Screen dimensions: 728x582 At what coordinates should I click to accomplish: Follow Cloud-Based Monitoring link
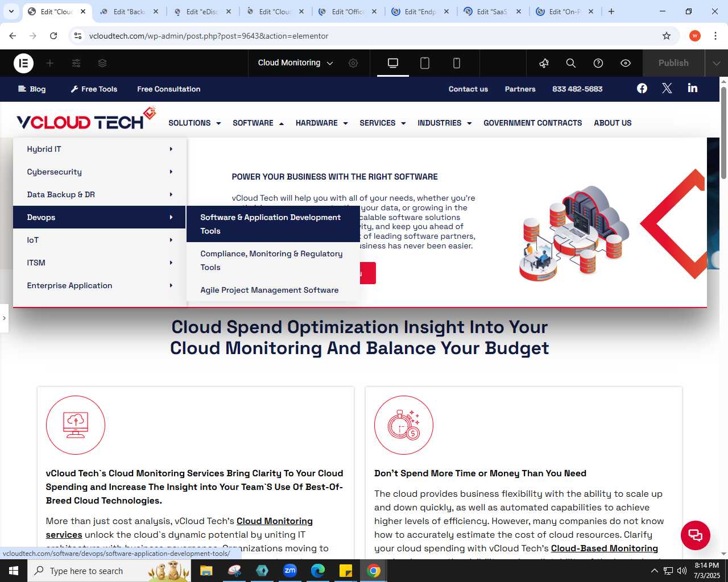point(604,548)
